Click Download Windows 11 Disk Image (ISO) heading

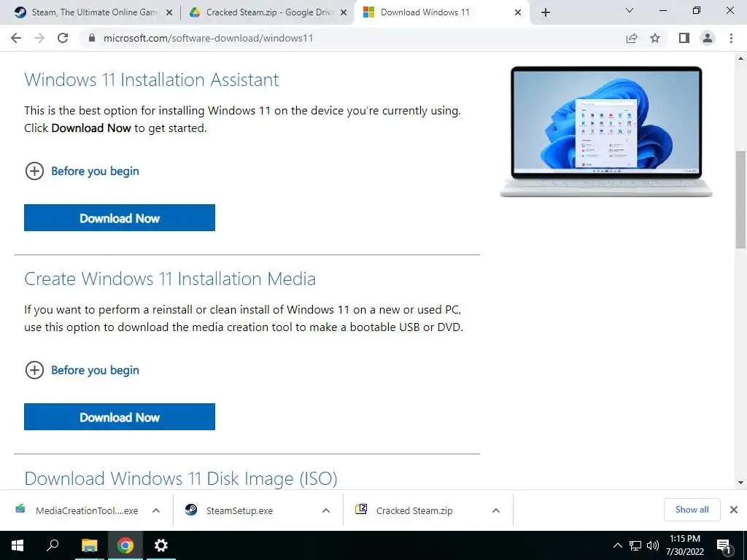pos(181,478)
